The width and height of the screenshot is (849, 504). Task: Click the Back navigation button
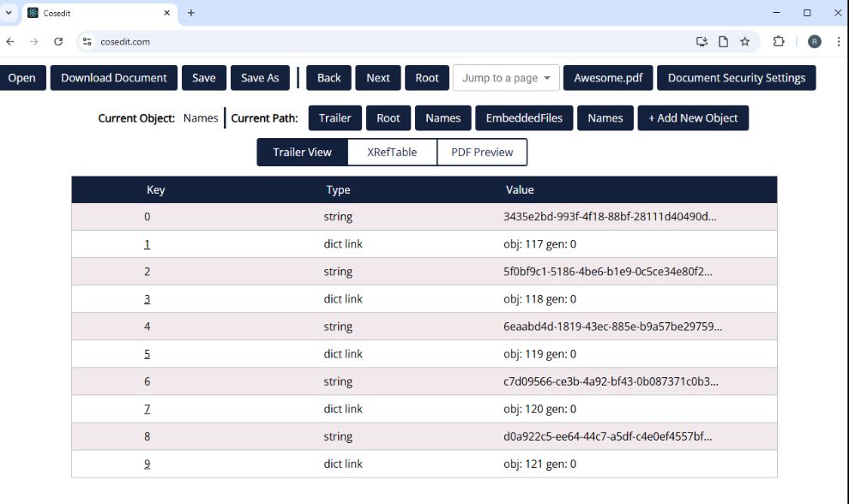(328, 78)
